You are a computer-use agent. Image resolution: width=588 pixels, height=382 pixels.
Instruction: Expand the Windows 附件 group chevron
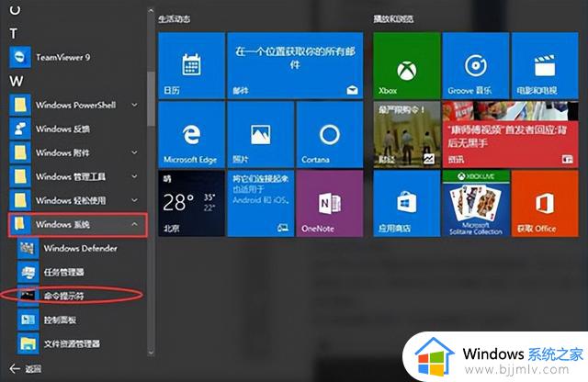tap(134, 152)
